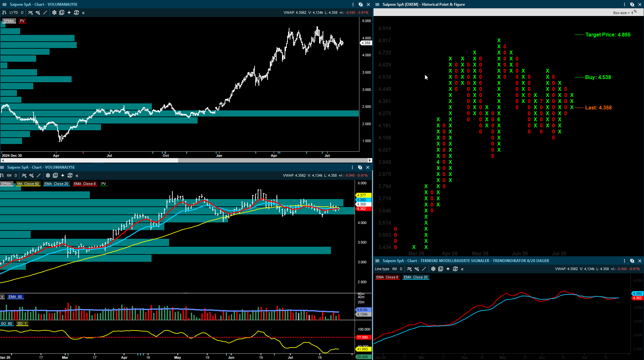This screenshot has width=644, height=360.
Task: Click crosshair icon in middle-left chart toolbar
Action: tap(63, 175)
